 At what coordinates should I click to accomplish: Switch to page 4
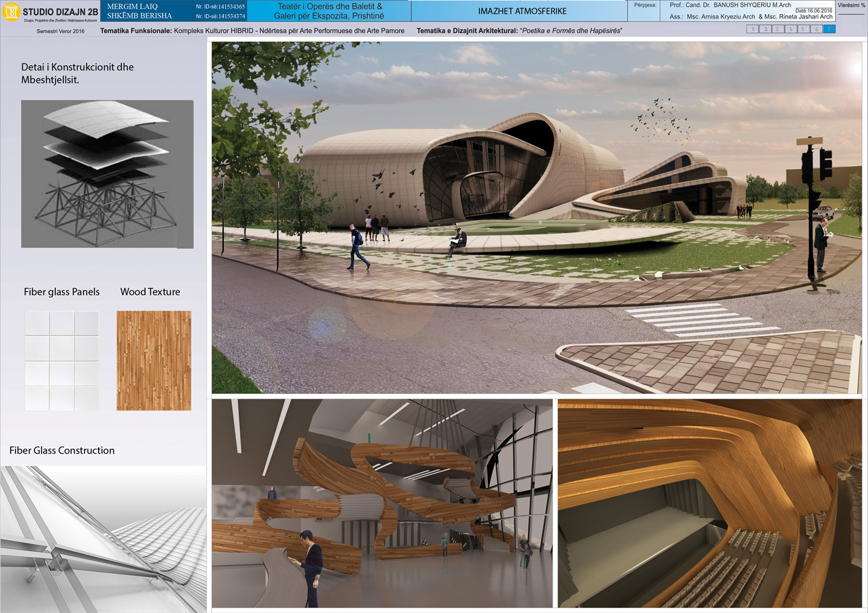790,30
